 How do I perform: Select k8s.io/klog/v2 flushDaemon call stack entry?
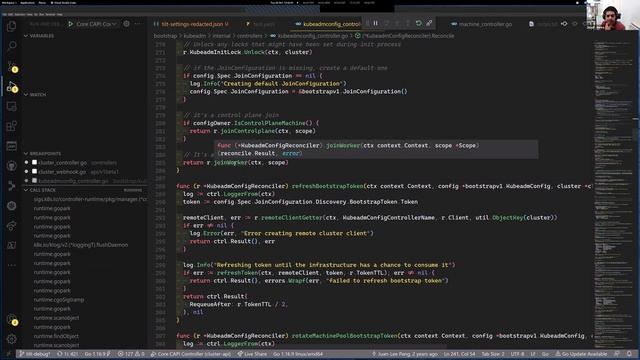[x=81, y=245]
